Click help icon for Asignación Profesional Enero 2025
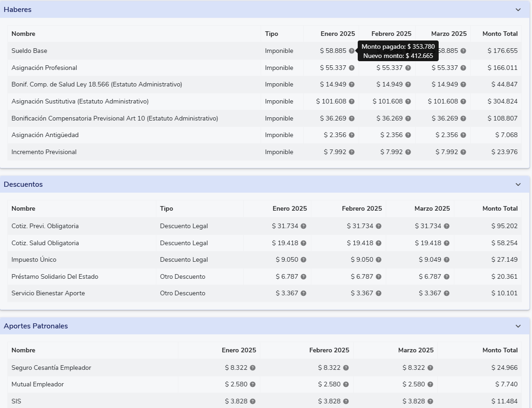The width and height of the screenshot is (532, 408). (x=352, y=68)
